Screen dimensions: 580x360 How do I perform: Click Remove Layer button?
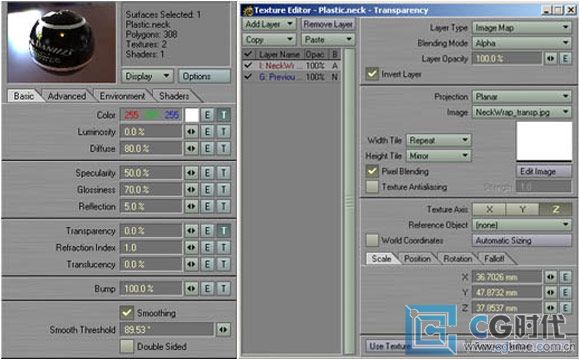[327, 24]
